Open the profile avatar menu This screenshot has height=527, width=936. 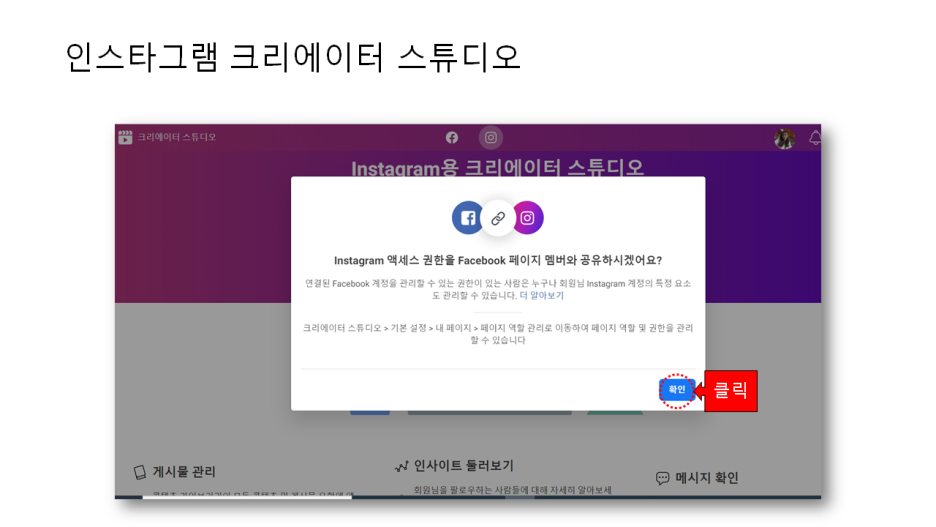[x=784, y=138]
